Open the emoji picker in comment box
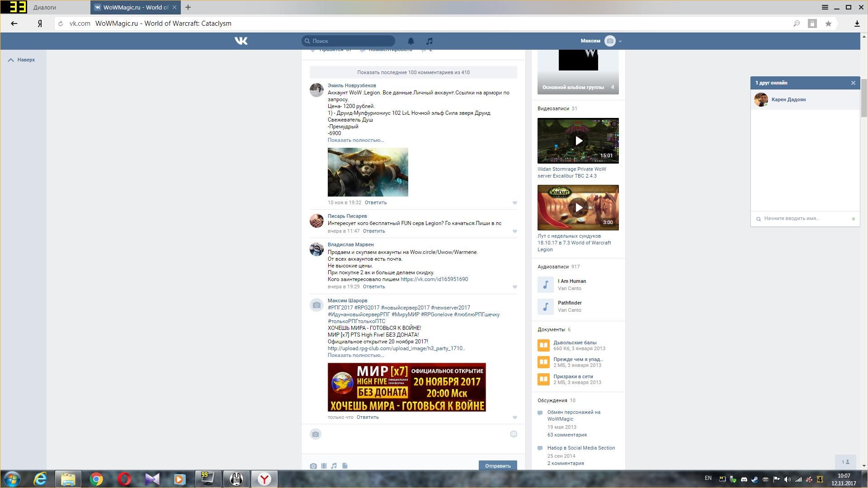Screen dimensions: 868x488 tap(514, 434)
